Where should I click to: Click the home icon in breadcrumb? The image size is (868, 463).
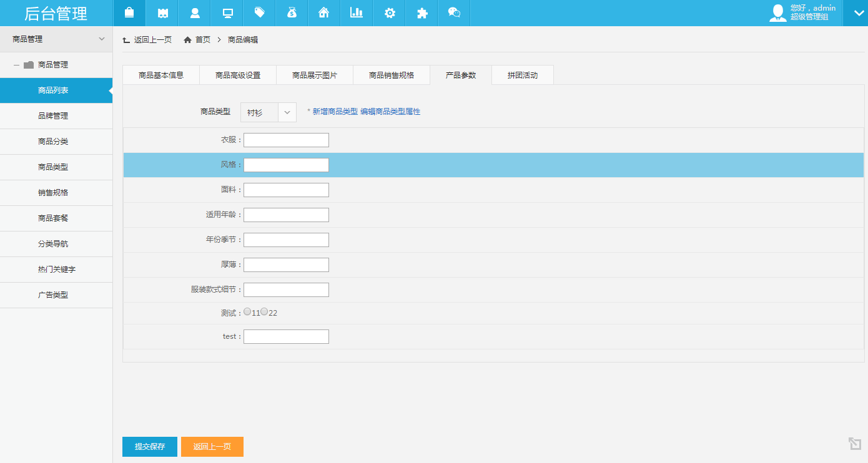point(187,40)
